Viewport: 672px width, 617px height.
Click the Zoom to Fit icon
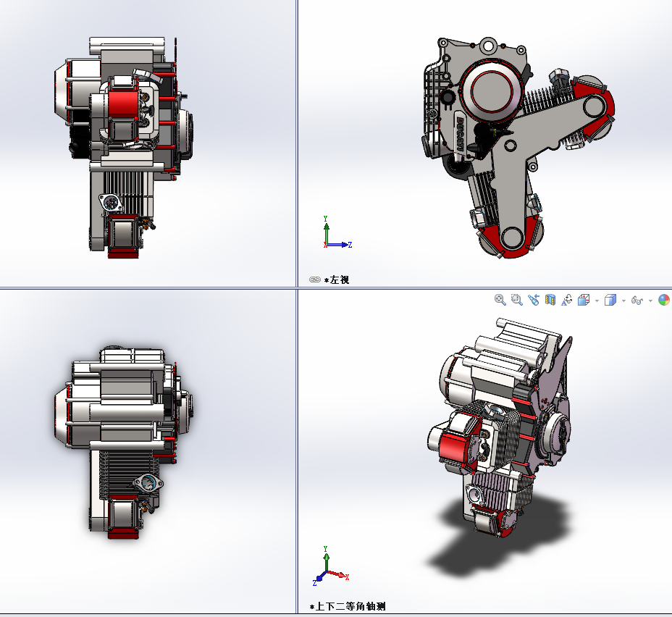500,300
